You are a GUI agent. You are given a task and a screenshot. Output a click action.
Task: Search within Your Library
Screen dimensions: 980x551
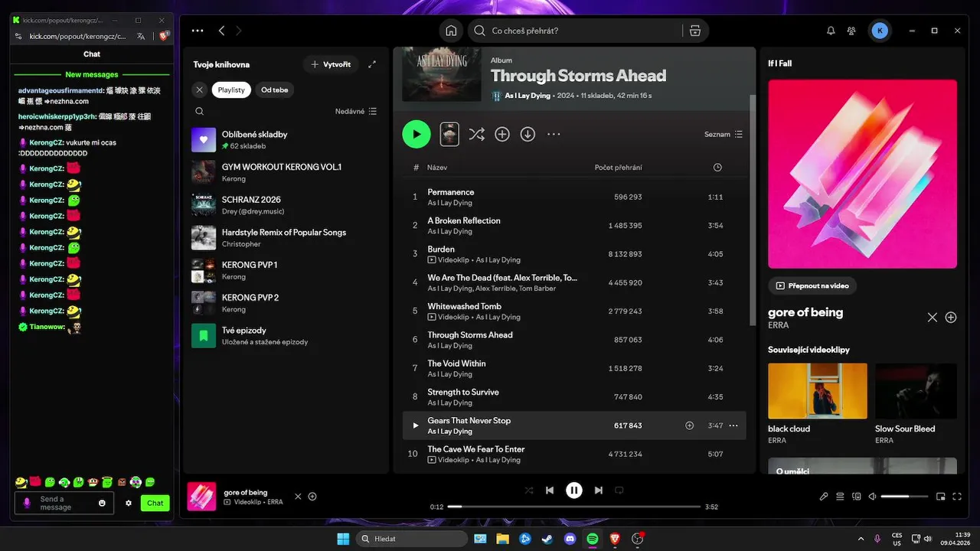tap(199, 111)
